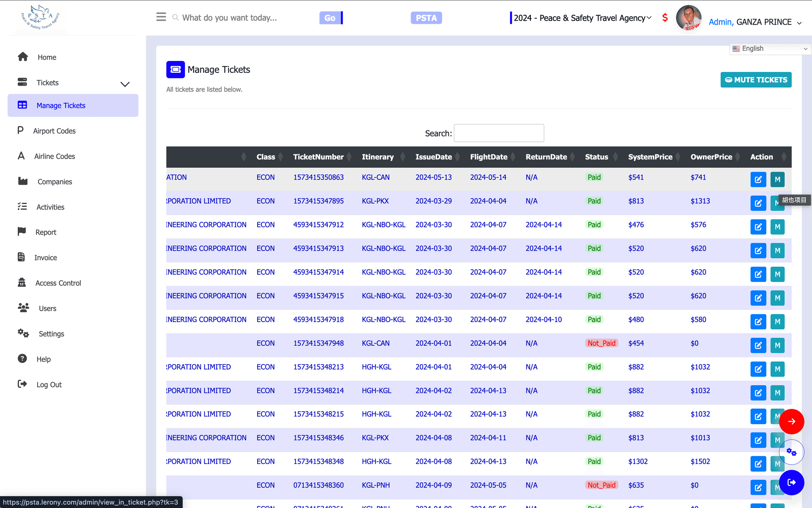Edit ticket 1573415347948 with pencil icon
This screenshot has height=508, width=812.
tap(758, 345)
